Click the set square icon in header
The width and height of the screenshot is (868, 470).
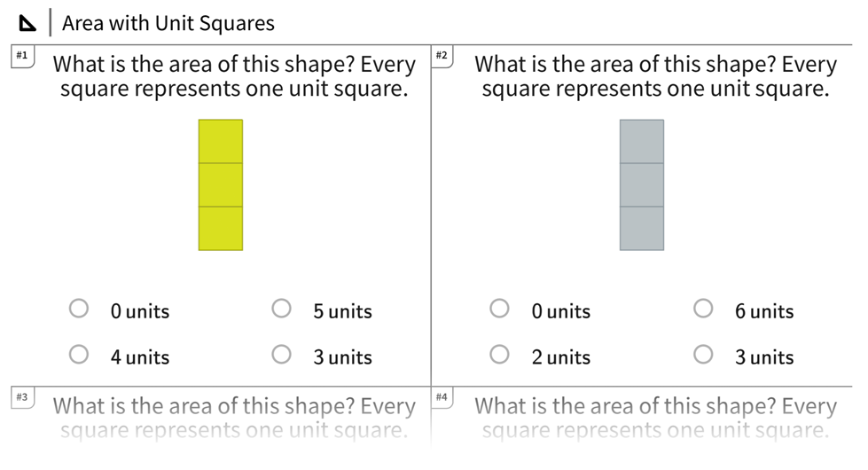[x=27, y=24]
